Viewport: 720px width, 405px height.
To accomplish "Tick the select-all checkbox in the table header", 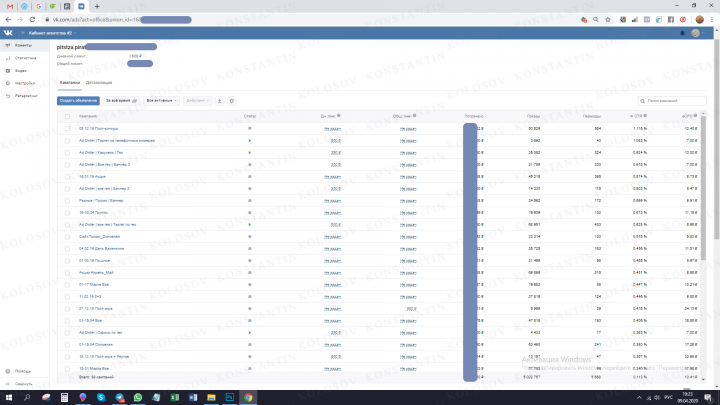I will [67, 116].
